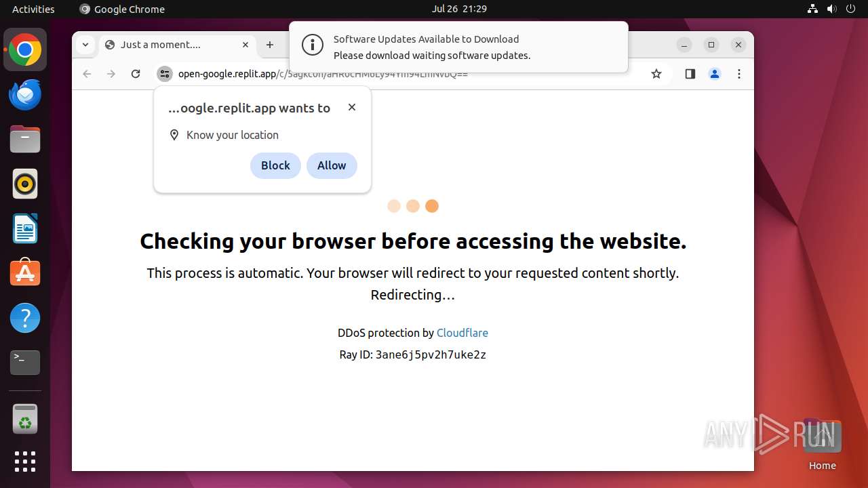Open Ubuntu Software store icon
This screenshot has height=488, width=868.
(25, 273)
